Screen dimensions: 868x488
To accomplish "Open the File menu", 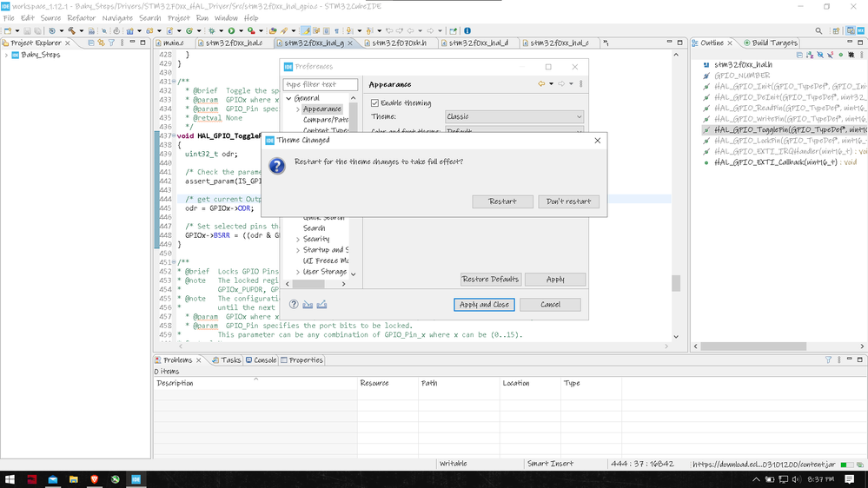I will 9,18.
